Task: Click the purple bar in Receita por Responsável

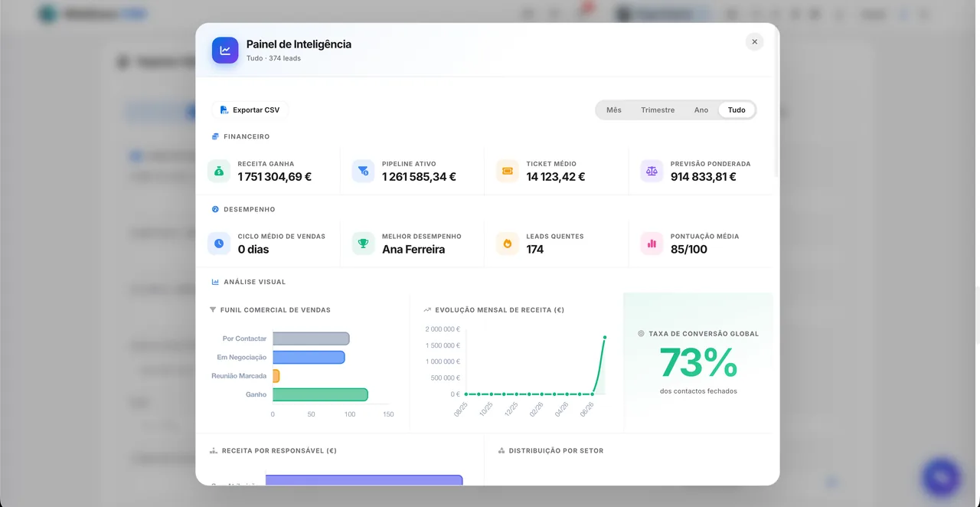Action: (x=364, y=480)
